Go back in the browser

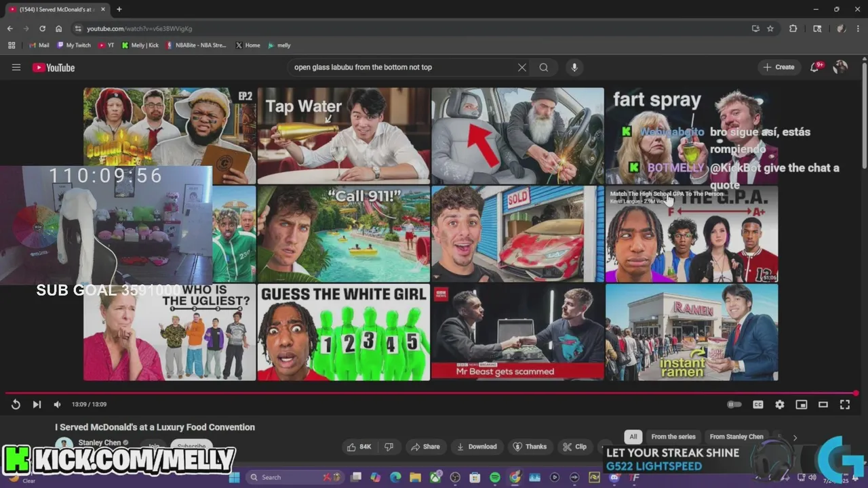tap(9, 28)
